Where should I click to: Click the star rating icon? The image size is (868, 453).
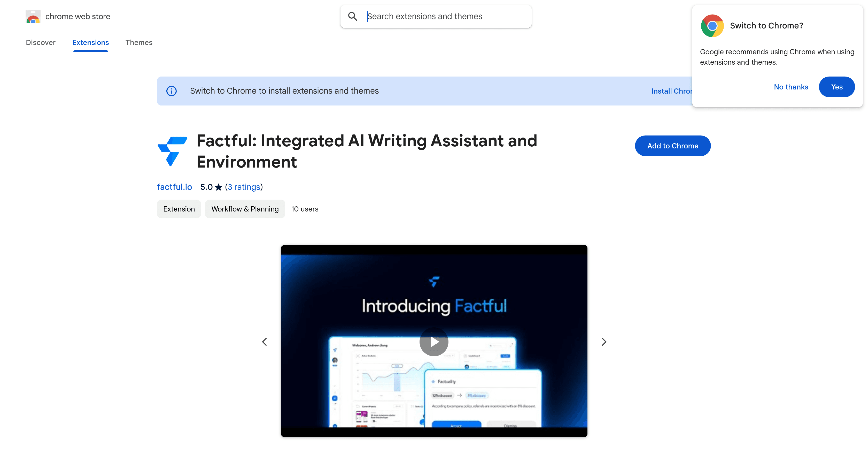click(x=219, y=186)
